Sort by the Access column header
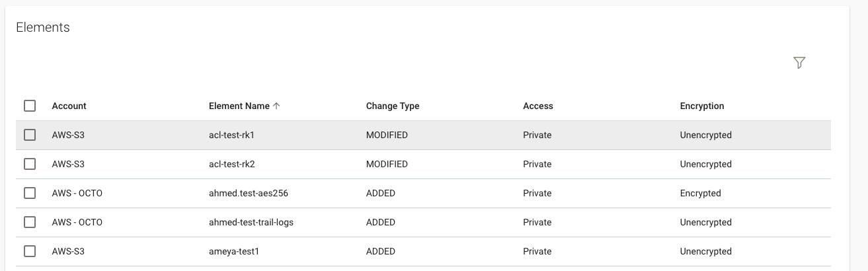 [538, 106]
